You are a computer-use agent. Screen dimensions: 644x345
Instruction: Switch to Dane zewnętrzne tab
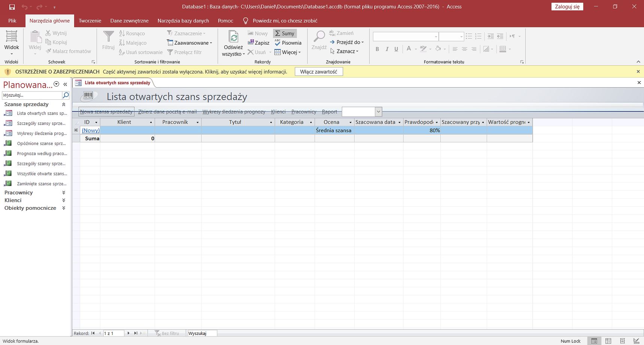click(130, 21)
